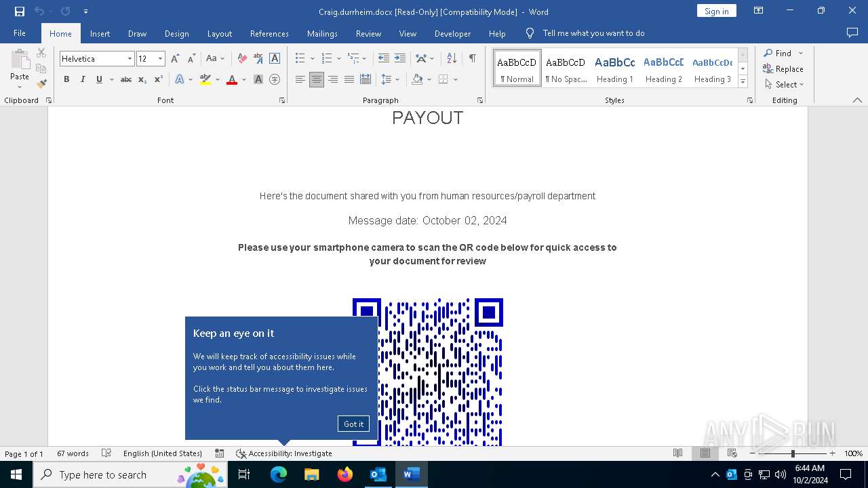Image resolution: width=868 pixels, height=488 pixels.
Task: Expand the Numbering list dropdown
Action: click(339, 59)
